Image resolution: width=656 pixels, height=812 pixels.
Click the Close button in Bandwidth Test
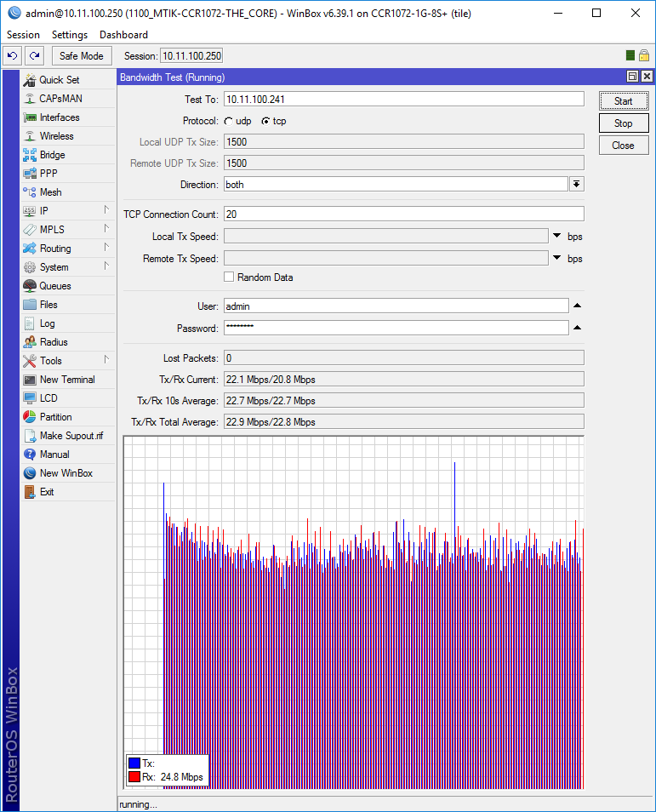[x=624, y=146]
